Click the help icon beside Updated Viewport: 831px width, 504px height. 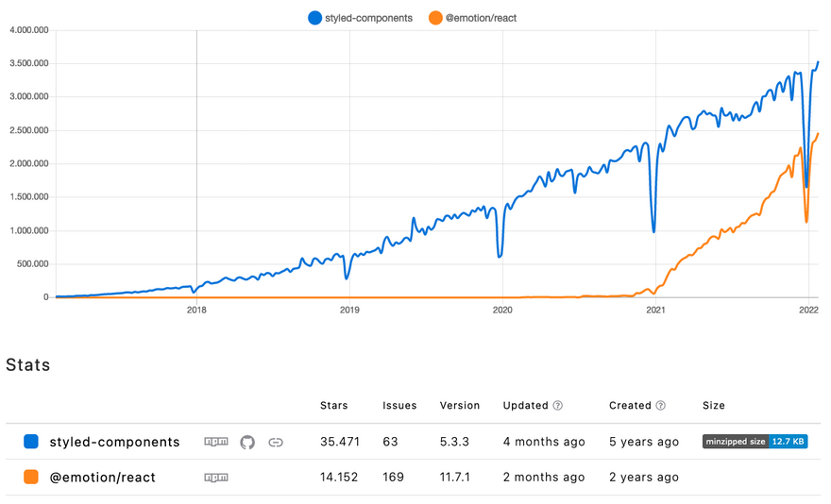[x=558, y=406]
